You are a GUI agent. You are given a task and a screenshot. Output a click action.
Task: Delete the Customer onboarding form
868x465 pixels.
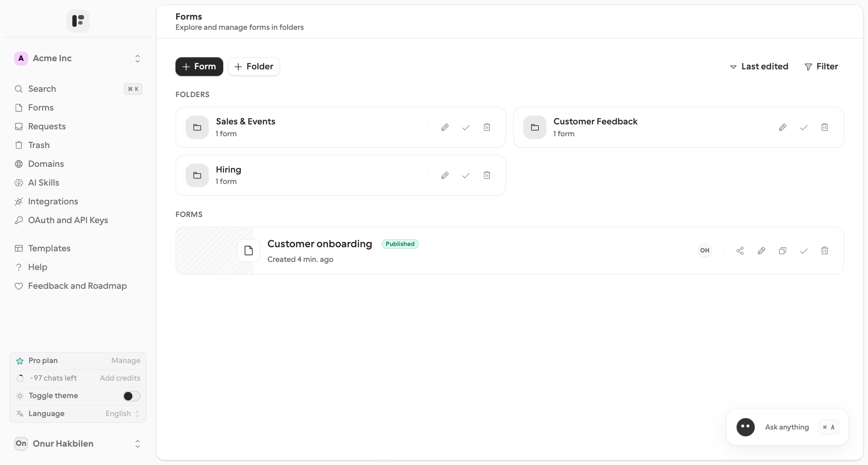click(825, 250)
